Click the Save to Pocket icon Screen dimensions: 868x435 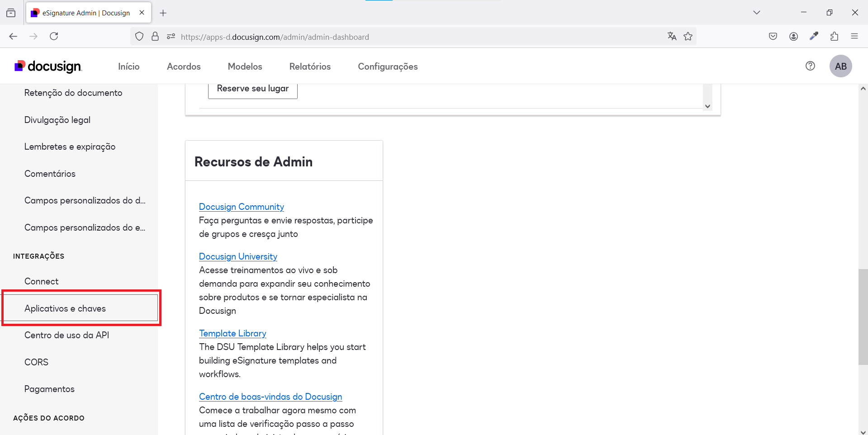tap(773, 37)
